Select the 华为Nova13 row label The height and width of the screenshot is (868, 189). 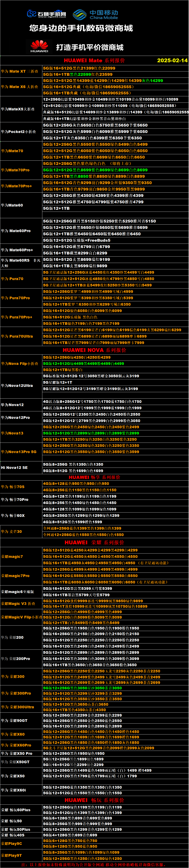coord(12,433)
